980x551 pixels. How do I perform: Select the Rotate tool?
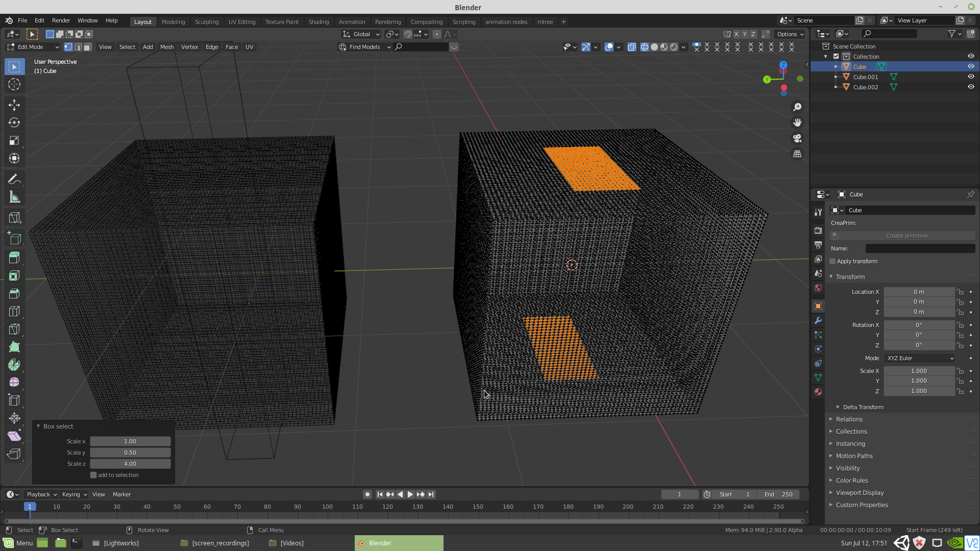point(14,122)
